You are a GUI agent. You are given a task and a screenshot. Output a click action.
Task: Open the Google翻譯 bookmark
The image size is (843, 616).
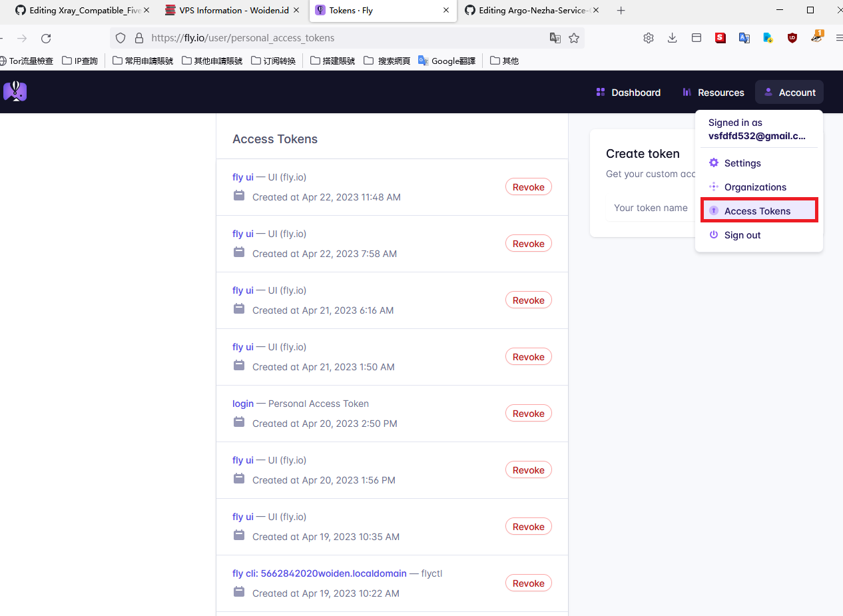(x=447, y=61)
